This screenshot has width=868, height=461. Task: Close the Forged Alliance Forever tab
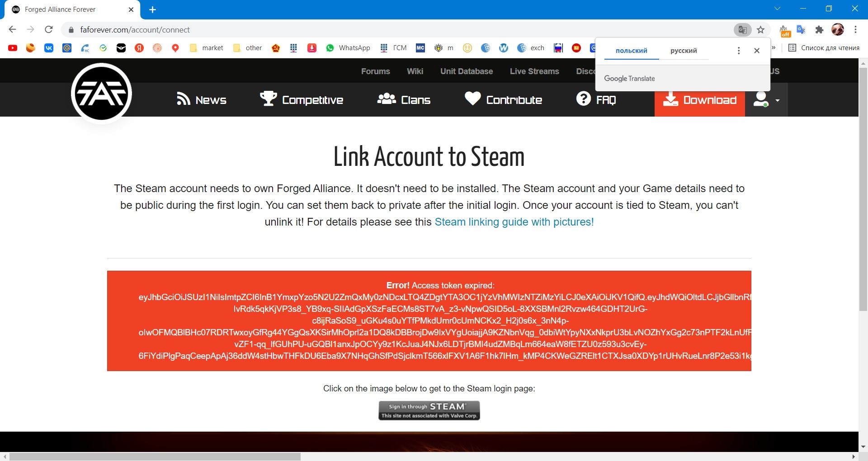pos(131,9)
